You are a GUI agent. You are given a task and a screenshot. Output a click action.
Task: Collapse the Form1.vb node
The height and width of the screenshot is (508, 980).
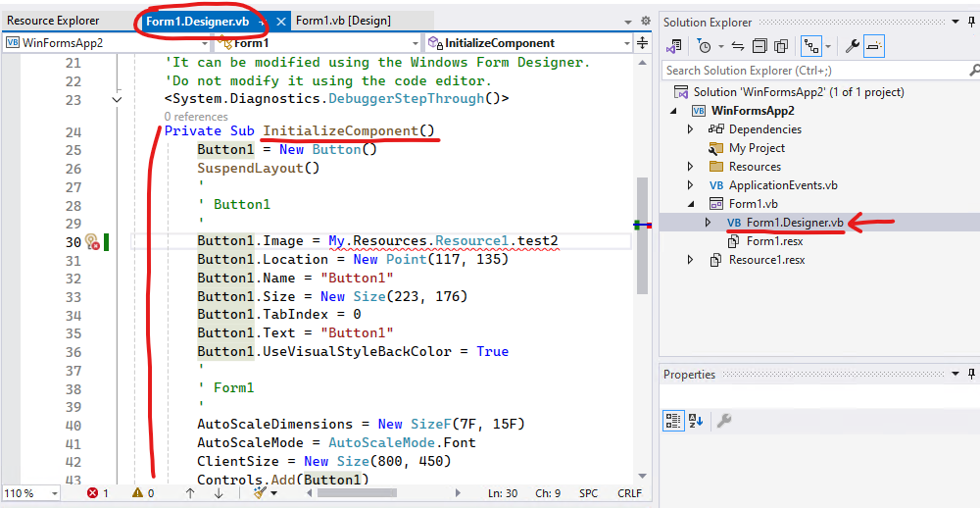point(690,203)
